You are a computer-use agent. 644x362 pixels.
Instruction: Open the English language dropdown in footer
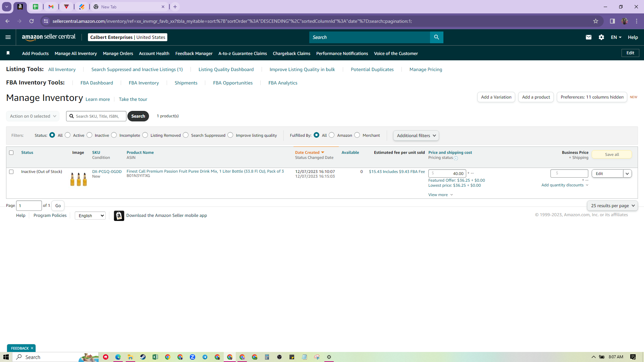tap(90, 216)
